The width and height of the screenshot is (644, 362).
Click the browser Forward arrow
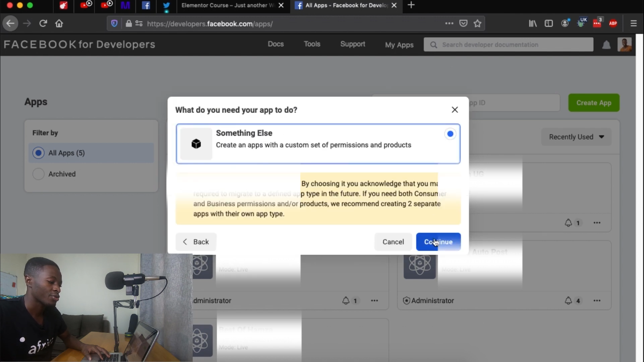27,23
